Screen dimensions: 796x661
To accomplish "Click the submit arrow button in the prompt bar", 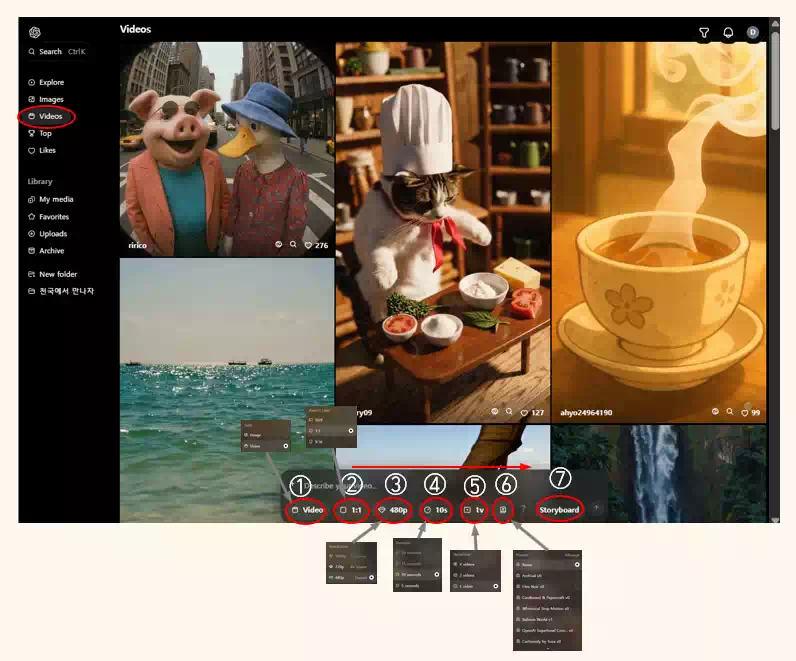I will pos(596,508).
